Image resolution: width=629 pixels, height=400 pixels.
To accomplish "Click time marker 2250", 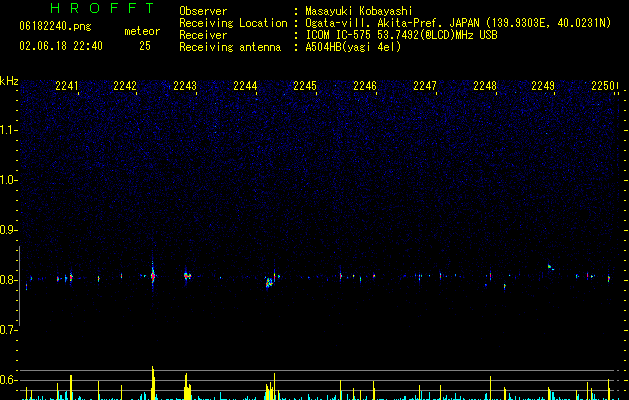I will (x=603, y=86).
